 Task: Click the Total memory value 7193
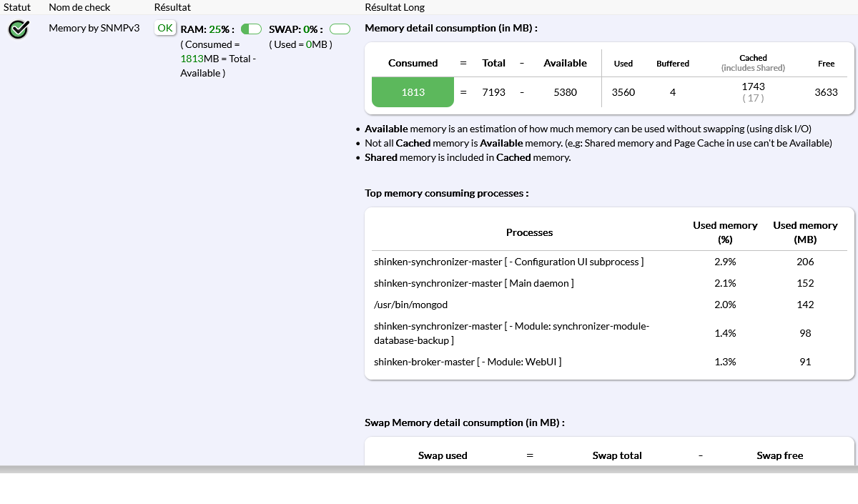493,92
